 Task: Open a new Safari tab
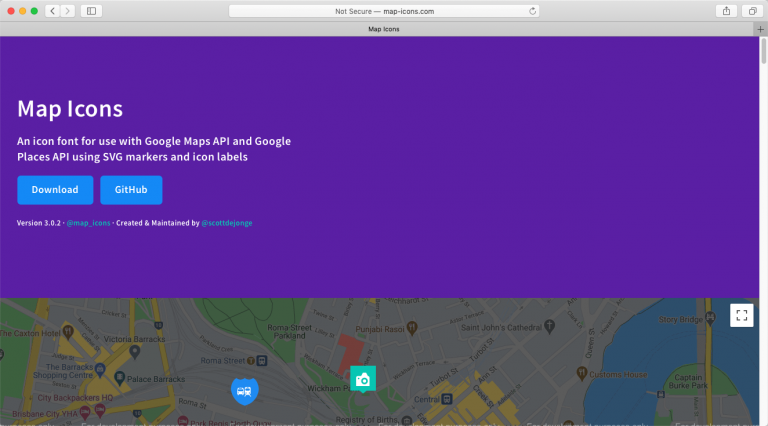click(760, 29)
